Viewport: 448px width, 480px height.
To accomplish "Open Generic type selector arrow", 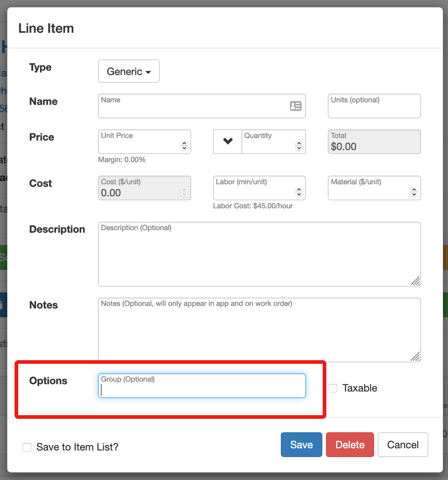I will click(x=149, y=72).
